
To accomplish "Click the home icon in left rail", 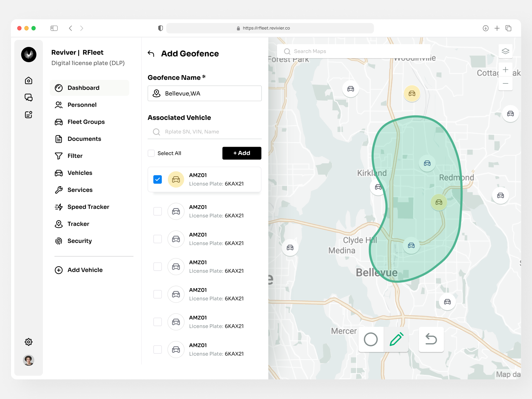I will click(x=29, y=80).
